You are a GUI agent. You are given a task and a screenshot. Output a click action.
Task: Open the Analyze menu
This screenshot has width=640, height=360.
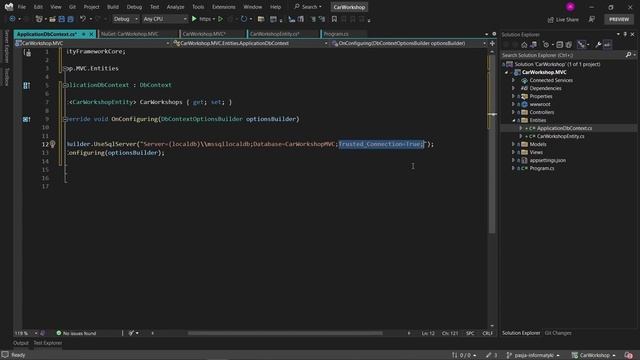(x=175, y=7)
